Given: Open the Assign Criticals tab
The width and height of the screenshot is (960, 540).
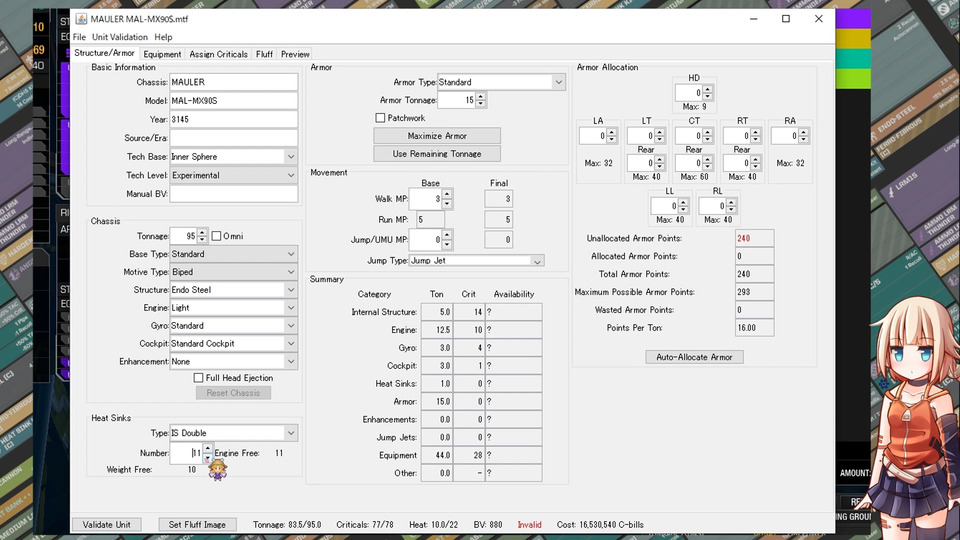Looking at the screenshot, I should 219,54.
